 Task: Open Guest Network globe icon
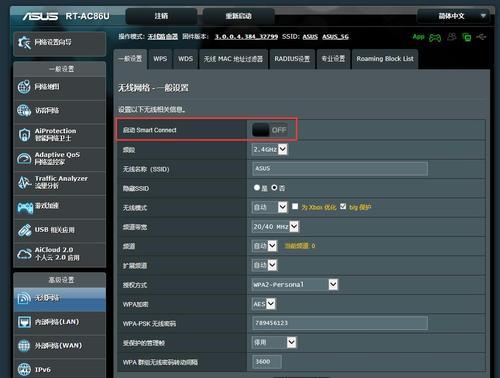[x=24, y=111]
